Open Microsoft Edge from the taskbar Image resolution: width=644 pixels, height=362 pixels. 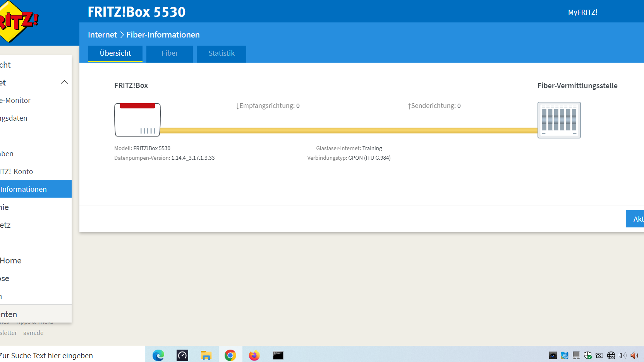tap(158, 355)
